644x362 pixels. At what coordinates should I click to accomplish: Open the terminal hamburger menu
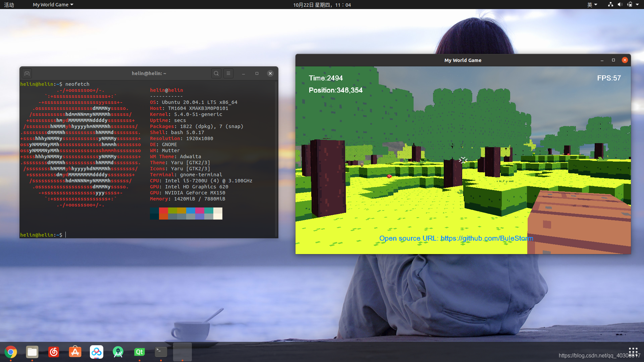point(228,73)
